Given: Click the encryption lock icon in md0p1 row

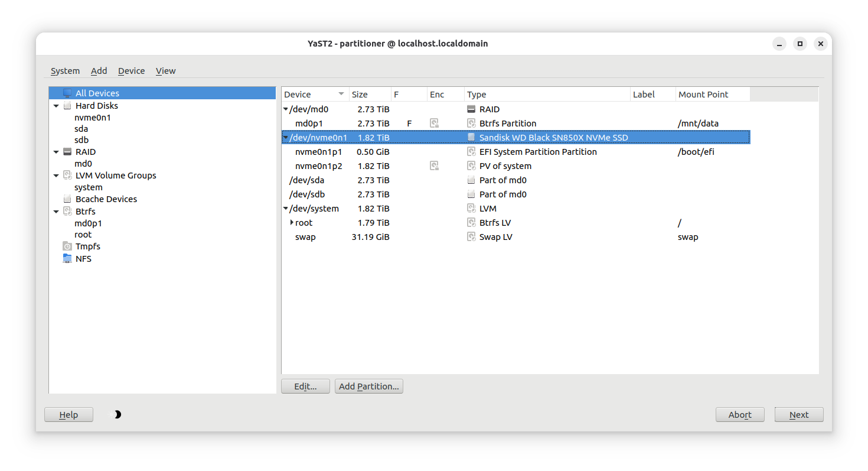Looking at the screenshot, I should (434, 124).
